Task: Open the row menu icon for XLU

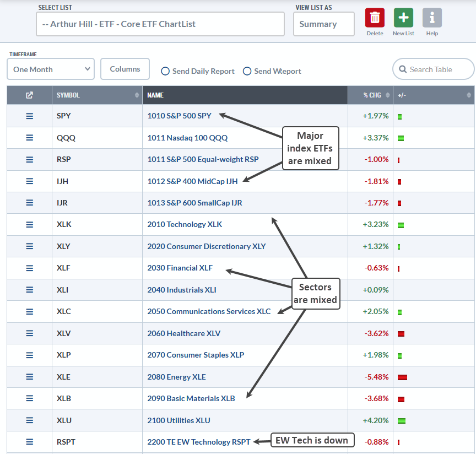Action: (29, 420)
